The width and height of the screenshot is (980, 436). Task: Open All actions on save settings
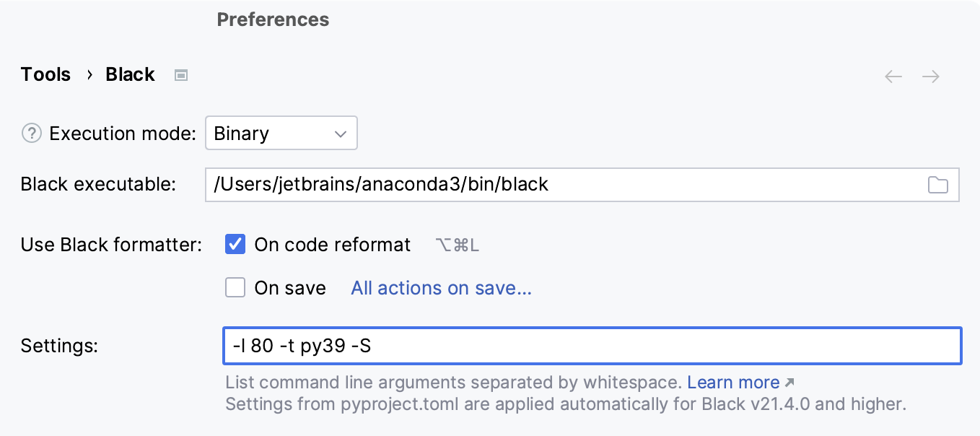[x=440, y=287]
